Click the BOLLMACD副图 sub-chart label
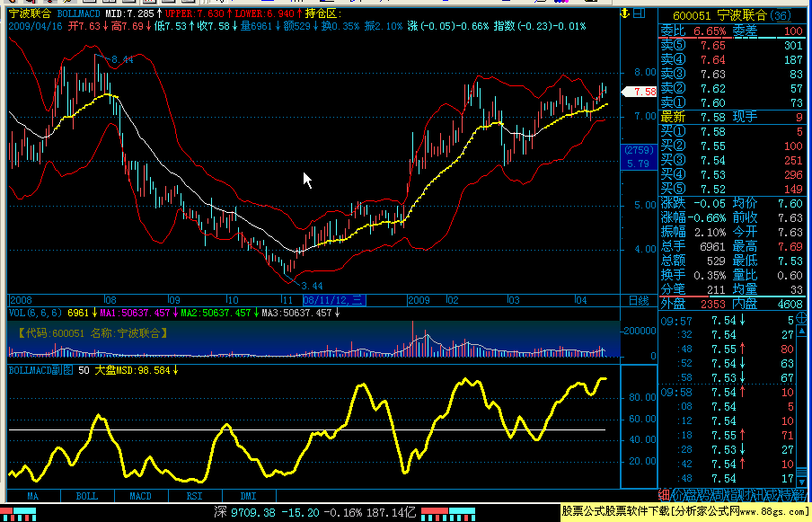The height and width of the screenshot is (522, 812). pos(41,370)
